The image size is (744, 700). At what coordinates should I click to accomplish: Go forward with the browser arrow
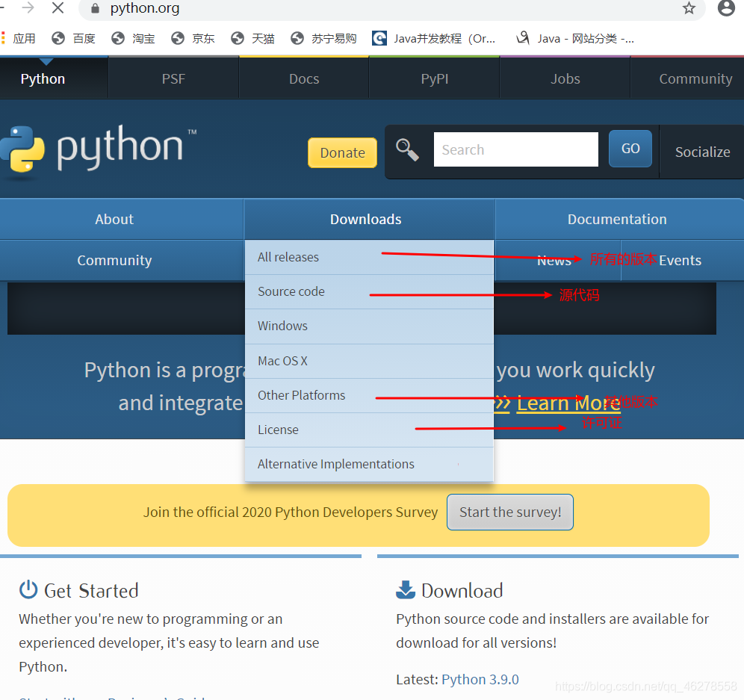pos(28,7)
